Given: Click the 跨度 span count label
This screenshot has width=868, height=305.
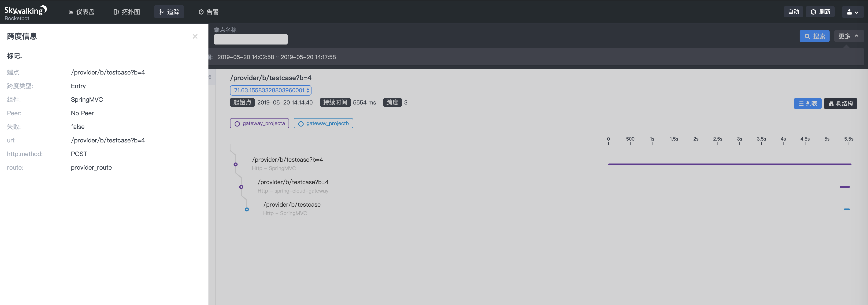Looking at the screenshot, I should (x=392, y=102).
